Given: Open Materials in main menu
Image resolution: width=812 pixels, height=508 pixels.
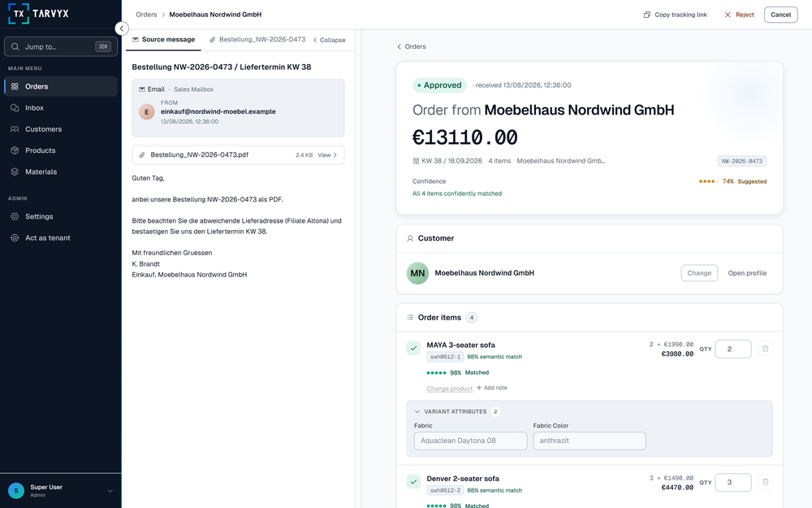Looking at the screenshot, I should pyautogui.click(x=61, y=172).
